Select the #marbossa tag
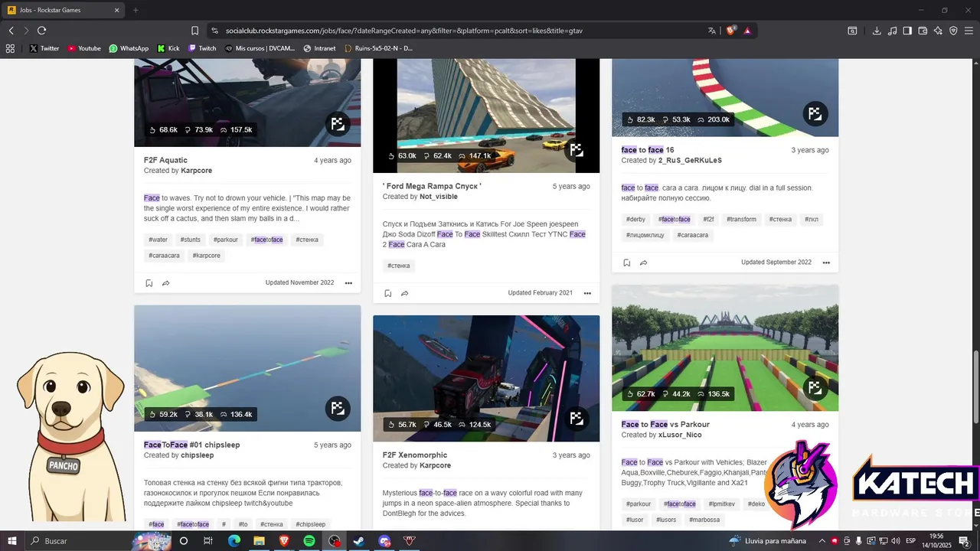Viewport: 980px width, 551px height. (705, 520)
